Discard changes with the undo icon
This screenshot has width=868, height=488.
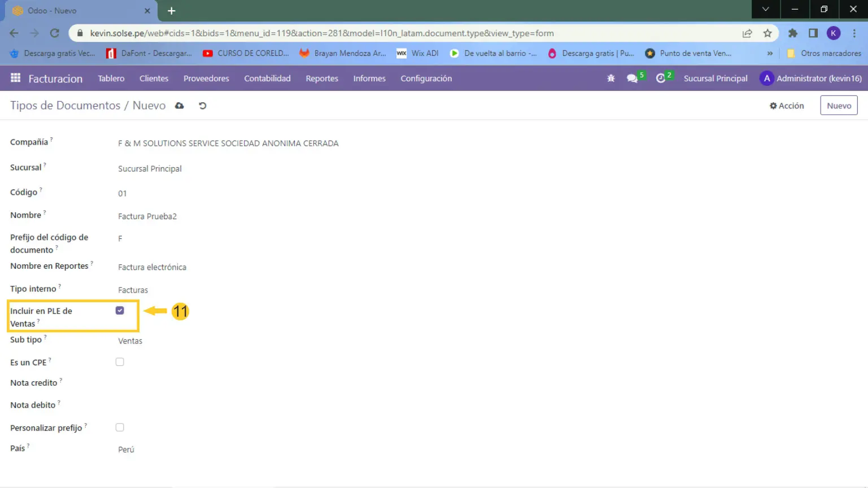click(x=202, y=106)
